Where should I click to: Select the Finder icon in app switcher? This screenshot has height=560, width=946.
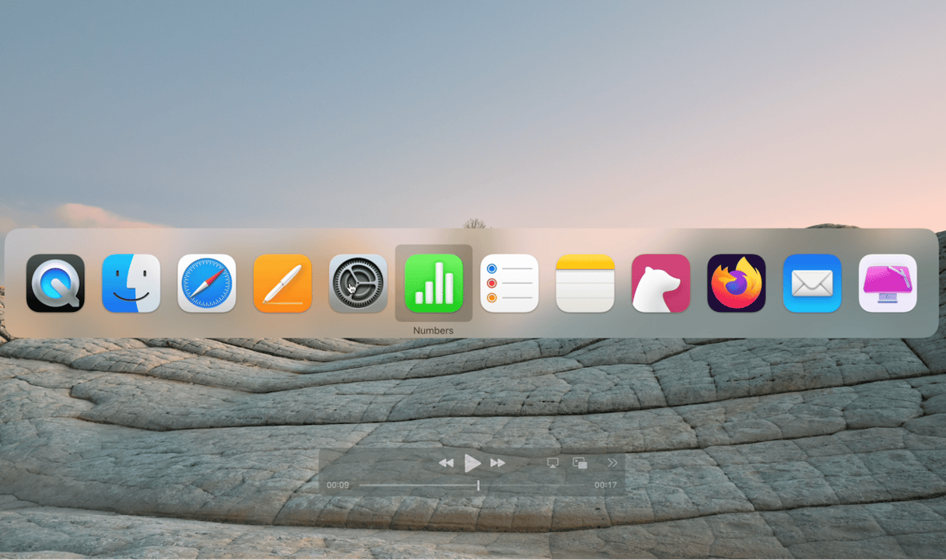pyautogui.click(x=131, y=283)
